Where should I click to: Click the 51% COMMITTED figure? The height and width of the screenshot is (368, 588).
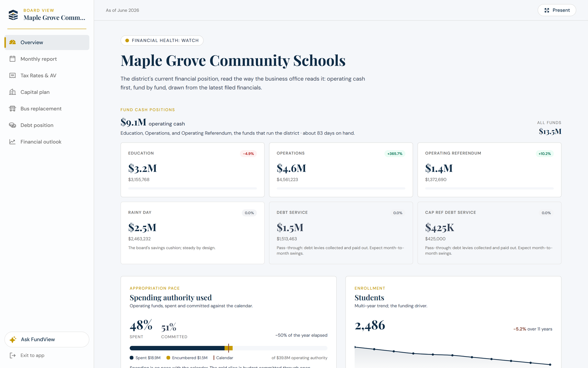[169, 327]
